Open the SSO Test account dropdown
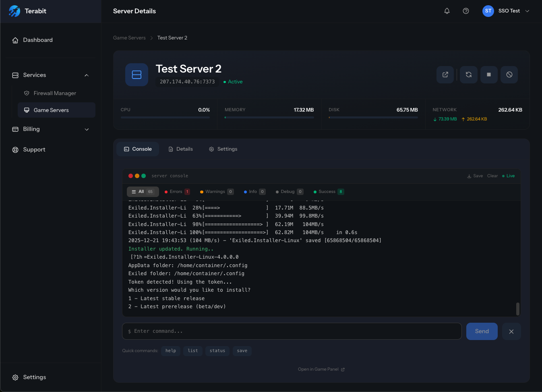The height and width of the screenshot is (392, 542). [506, 11]
